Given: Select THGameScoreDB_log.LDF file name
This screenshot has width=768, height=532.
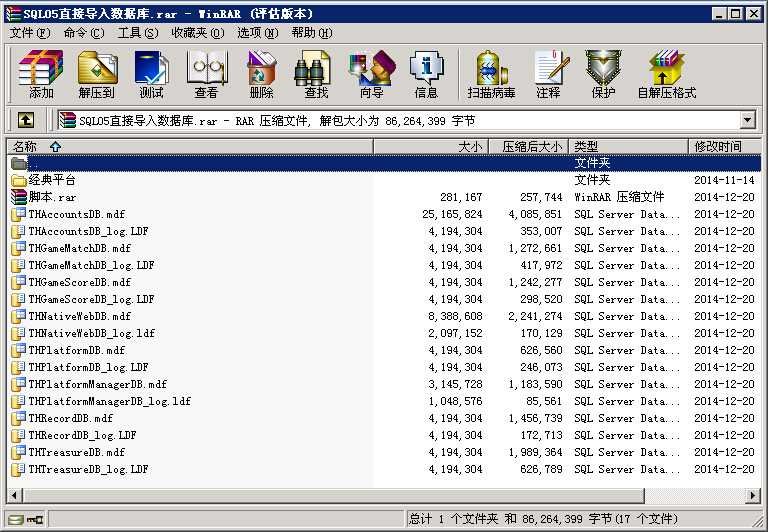Looking at the screenshot, I should coord(91,299).
